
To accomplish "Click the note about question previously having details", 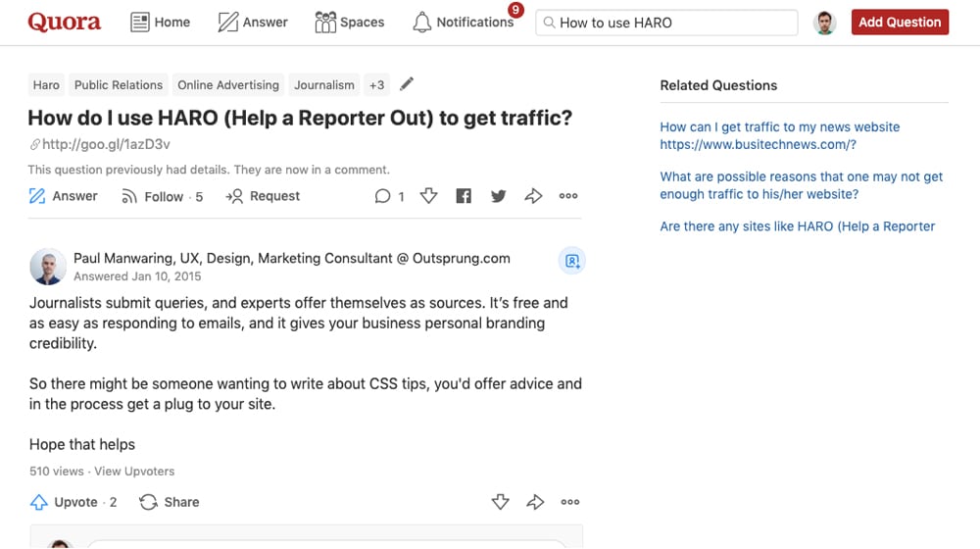I will pyautogui.click(x=209, y=170).
